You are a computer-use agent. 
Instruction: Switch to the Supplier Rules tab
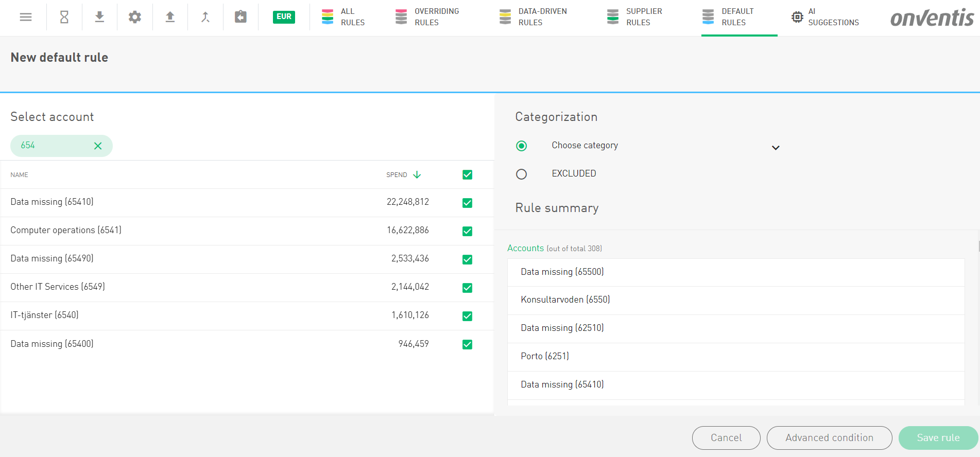634,17
